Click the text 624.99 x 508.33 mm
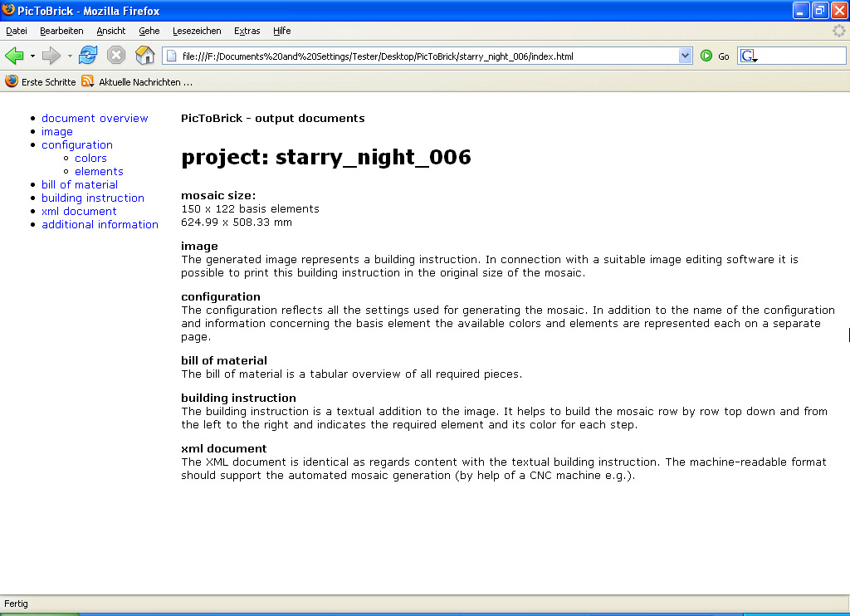Viewport: 850px width, 616px height. 237,222
